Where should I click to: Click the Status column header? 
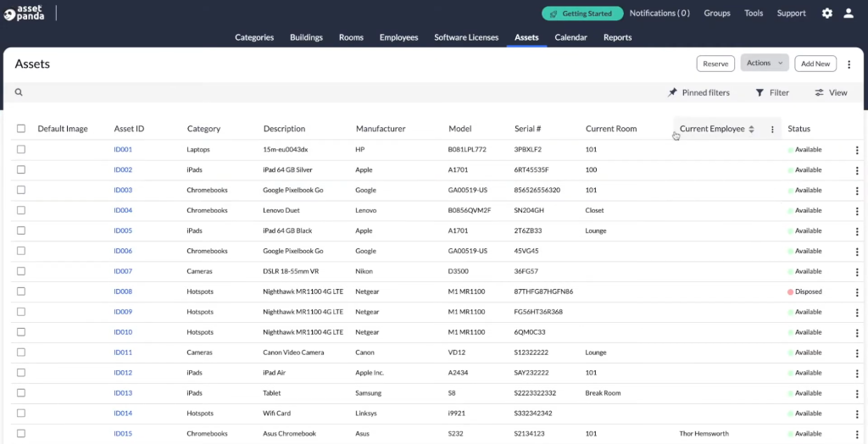[x=798, y=129]
